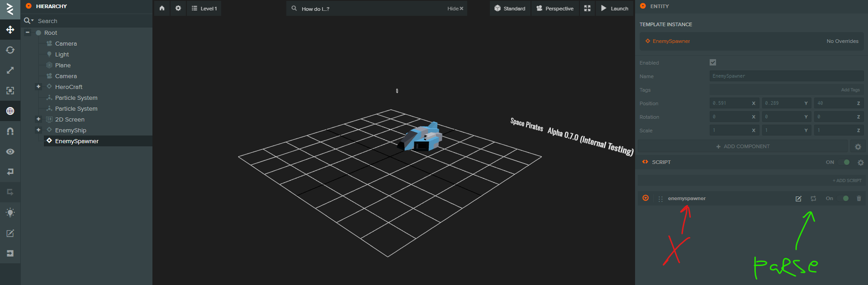Screen dimensions: 868x285
Task: Select the Scale gizmo tool
Action: pyautogui.click(x=10, y=70)
